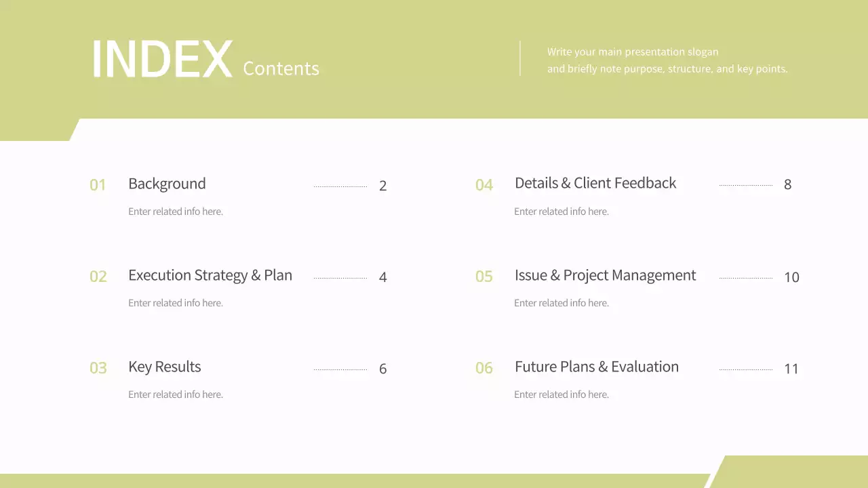
Task: Click the section number 01
Action: (98, 185)
